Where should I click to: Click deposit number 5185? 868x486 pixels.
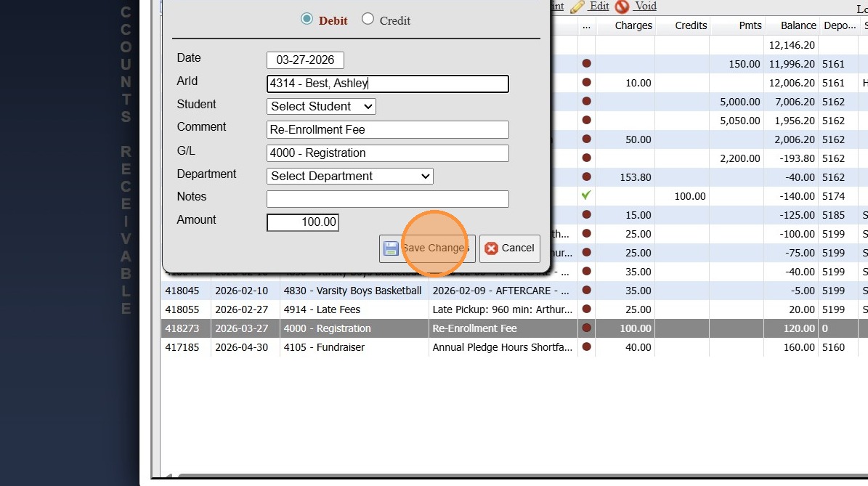coord(833,215)
